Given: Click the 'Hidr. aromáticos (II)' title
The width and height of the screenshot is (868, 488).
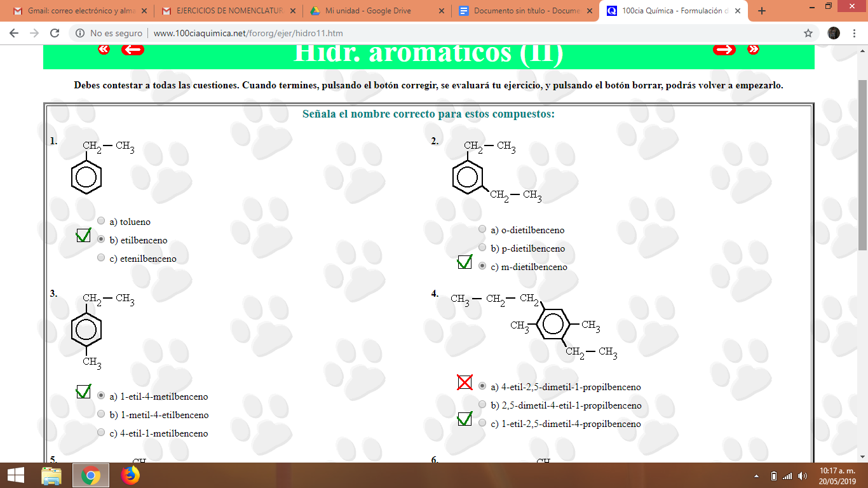Looking at the screenshot, I should 429,53.
